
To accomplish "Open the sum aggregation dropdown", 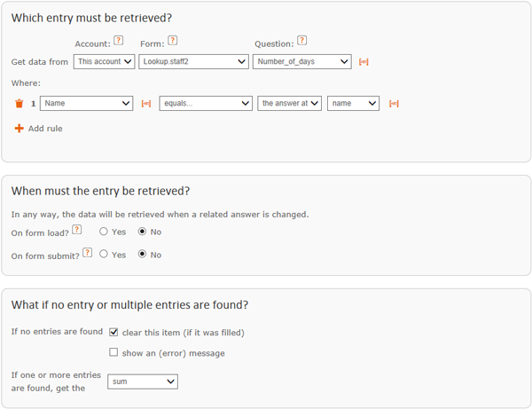I will coord(143,381).
